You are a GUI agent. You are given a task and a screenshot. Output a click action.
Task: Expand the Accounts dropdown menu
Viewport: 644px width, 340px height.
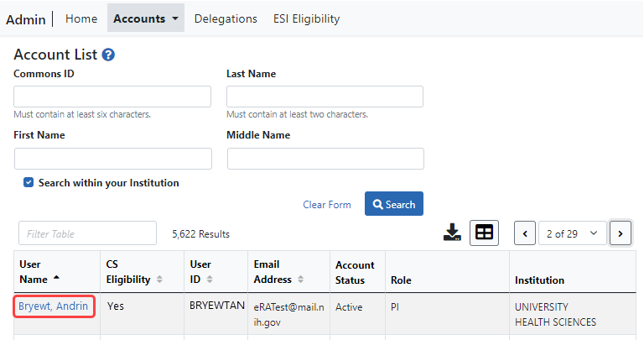point(146,18)
